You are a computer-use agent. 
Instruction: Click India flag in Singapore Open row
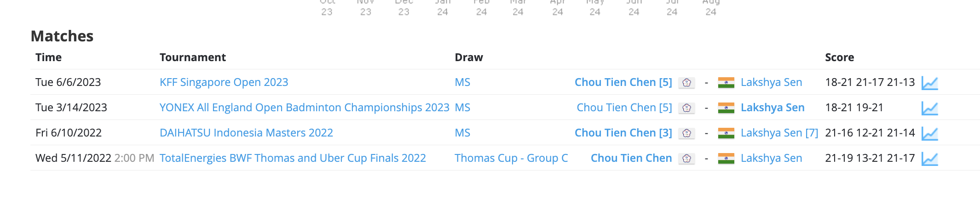tap(726, 83)
